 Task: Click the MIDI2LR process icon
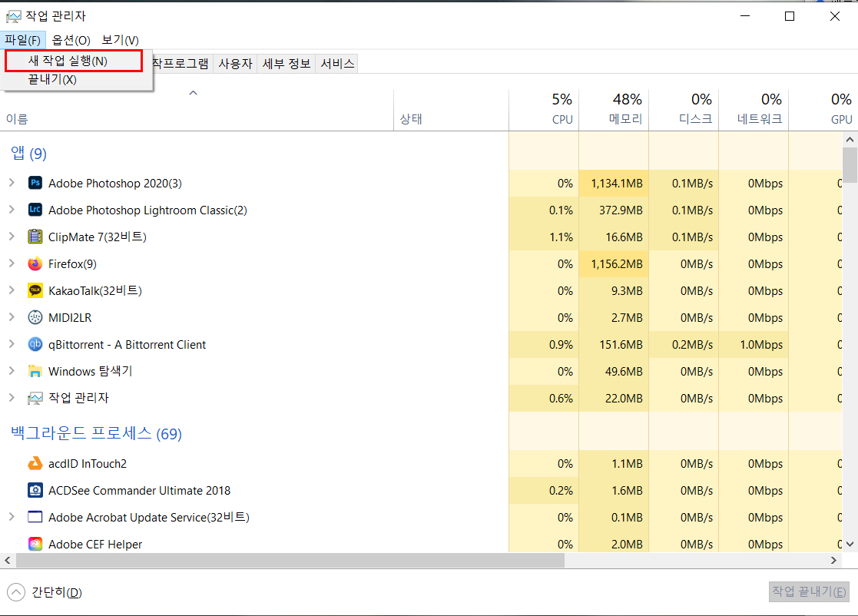[35, 317]
